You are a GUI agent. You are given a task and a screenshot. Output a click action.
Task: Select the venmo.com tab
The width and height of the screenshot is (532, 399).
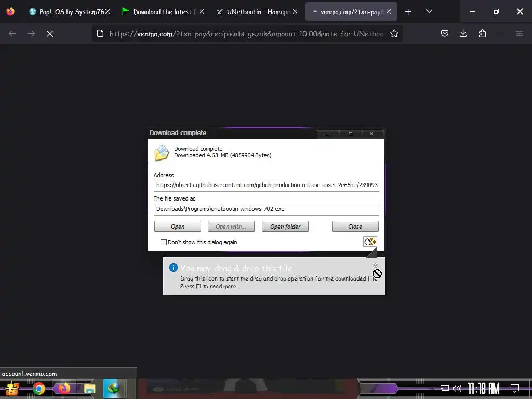coord(351,12)
